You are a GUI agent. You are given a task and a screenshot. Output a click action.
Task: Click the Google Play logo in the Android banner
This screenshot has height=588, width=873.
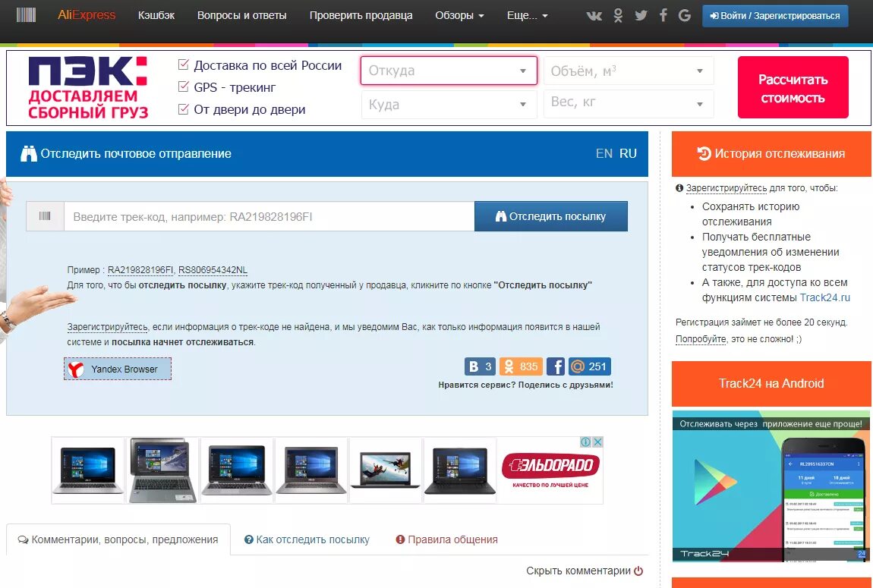715,482
